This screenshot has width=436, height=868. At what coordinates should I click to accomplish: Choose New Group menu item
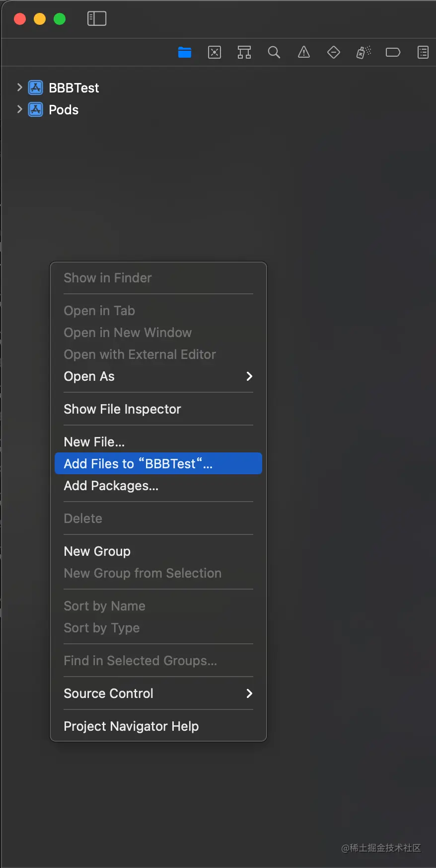pos(97,551)
